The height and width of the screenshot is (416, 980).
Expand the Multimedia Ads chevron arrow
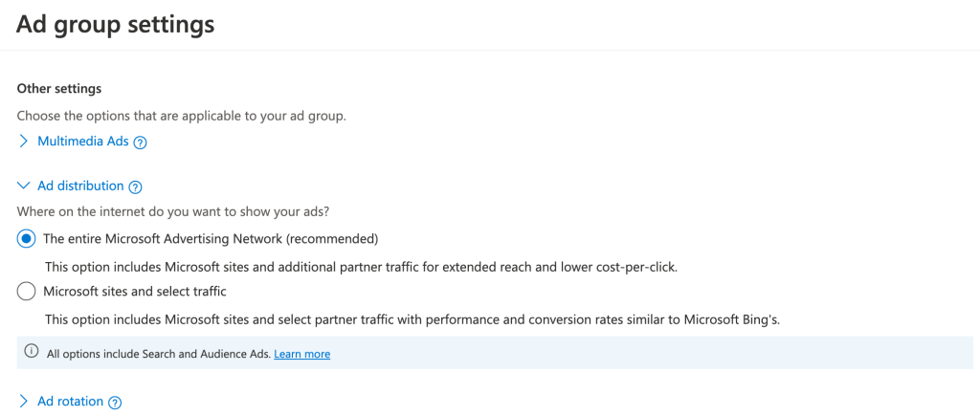tap(24, 142)
